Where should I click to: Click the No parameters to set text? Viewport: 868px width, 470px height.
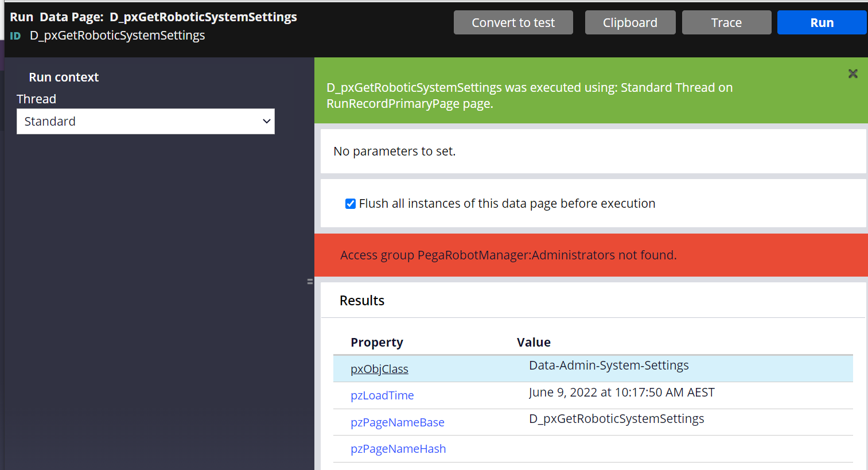(395, 152)
